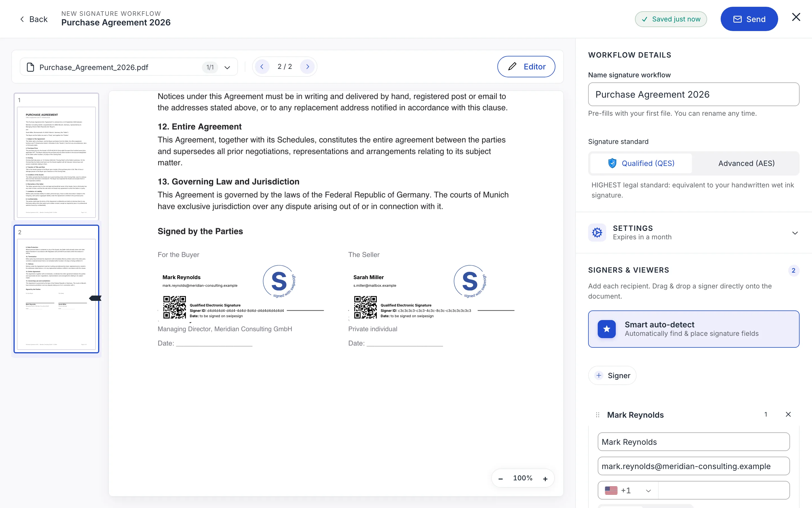The image size is (812, 508).
Task: Edit the workflow name field
Action: (693, 95)
